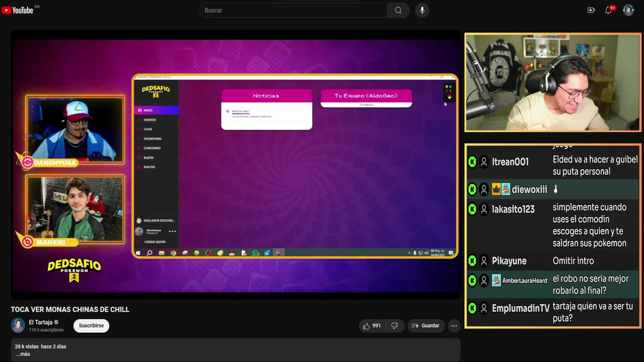Click the Noticias card header

pyautogui.click(x=266, y=96)
